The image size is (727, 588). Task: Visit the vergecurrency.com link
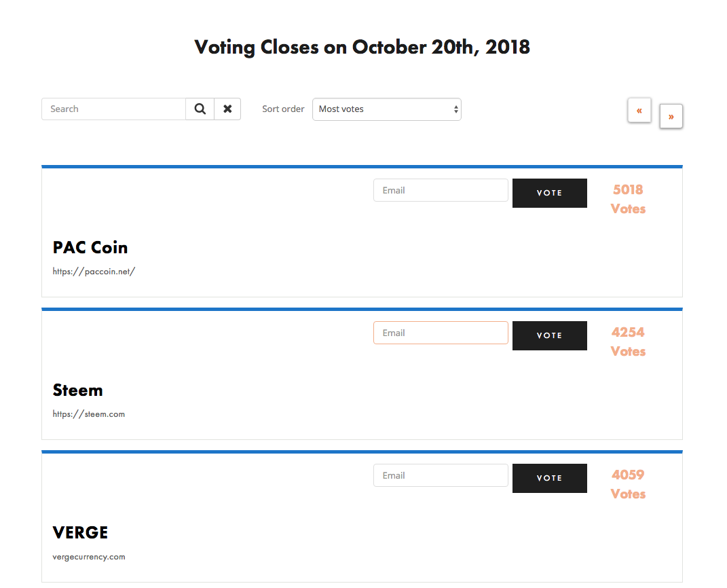pyautogui.click(x=89, y=557)
